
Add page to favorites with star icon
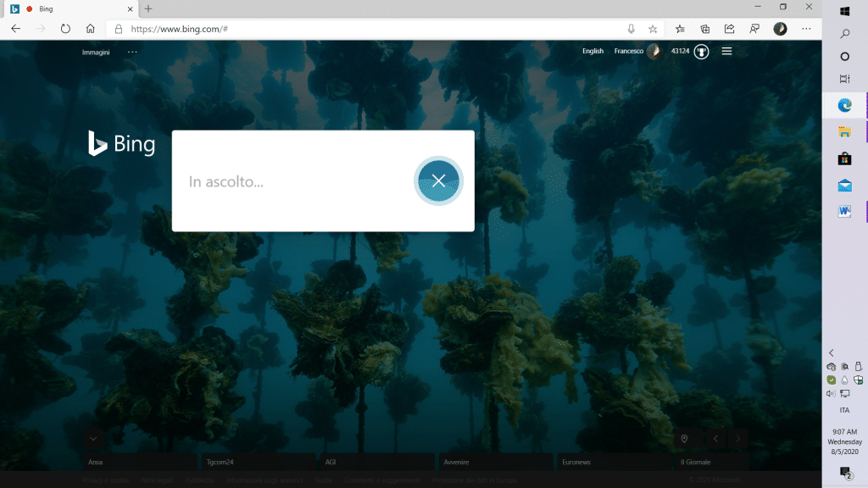[653, 29]
